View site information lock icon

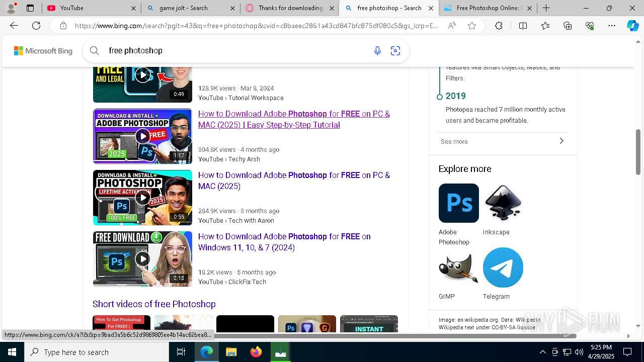pyautogui.click(x=63, y=26)
